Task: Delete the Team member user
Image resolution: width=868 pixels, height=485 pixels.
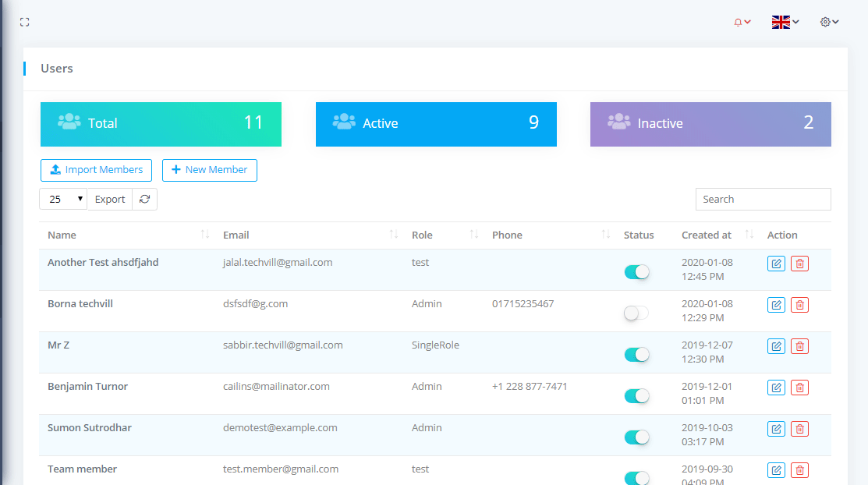Action: 799,470
